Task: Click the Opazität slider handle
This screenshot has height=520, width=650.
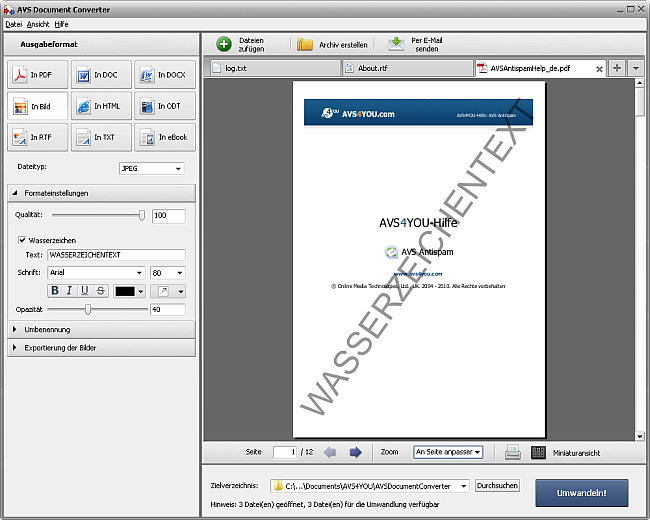Action: click(87, 309)
